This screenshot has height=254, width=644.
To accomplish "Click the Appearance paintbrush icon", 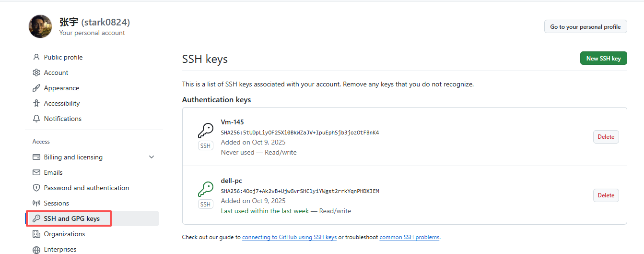I will (x=36, y=88).
